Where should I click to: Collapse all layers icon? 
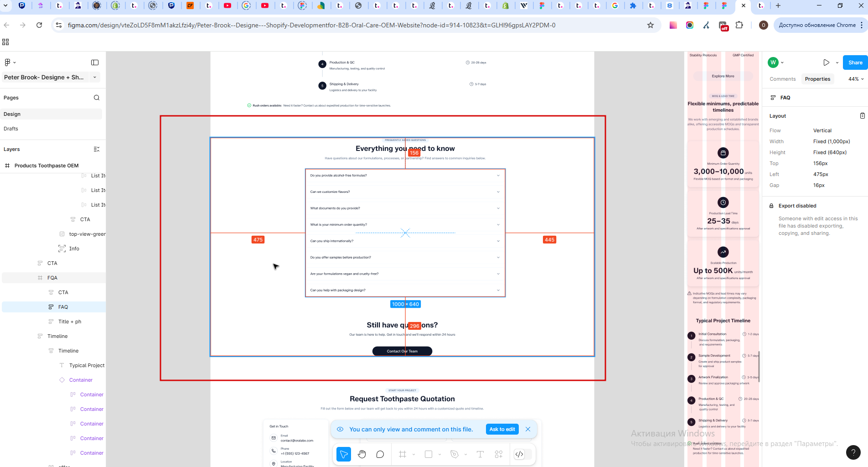[97, 149]
